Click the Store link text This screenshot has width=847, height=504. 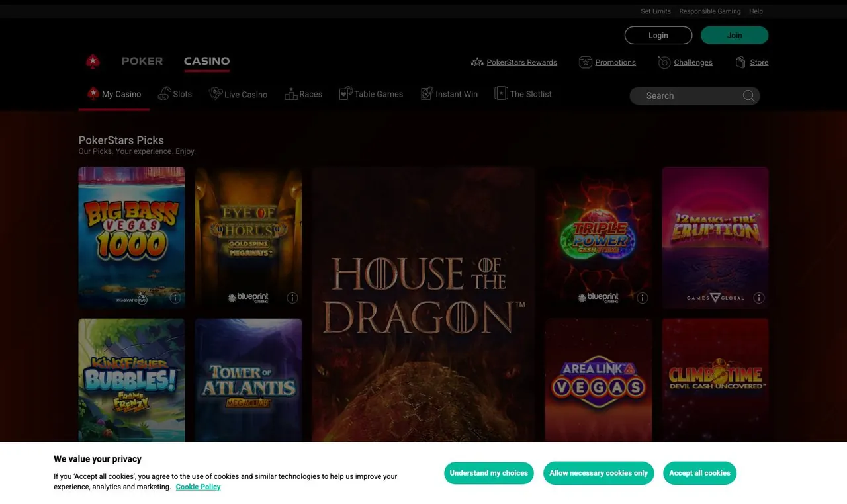coord(759,62)
